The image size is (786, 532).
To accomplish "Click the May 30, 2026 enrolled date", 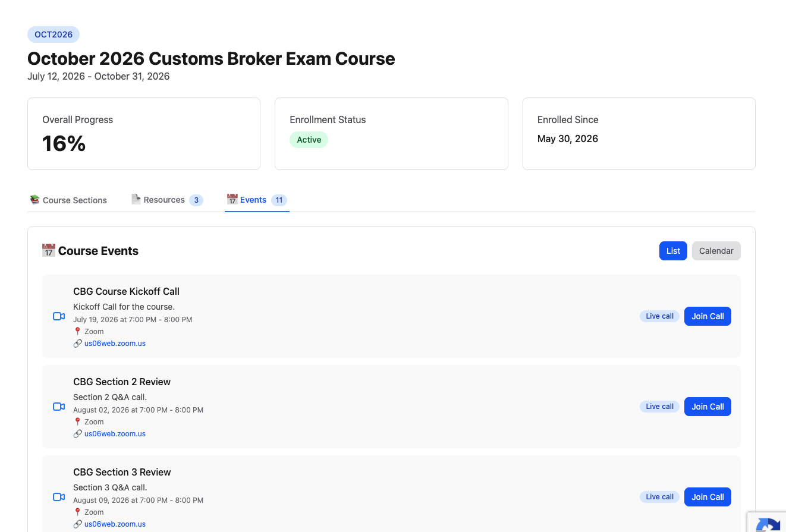I will [568, 139].
